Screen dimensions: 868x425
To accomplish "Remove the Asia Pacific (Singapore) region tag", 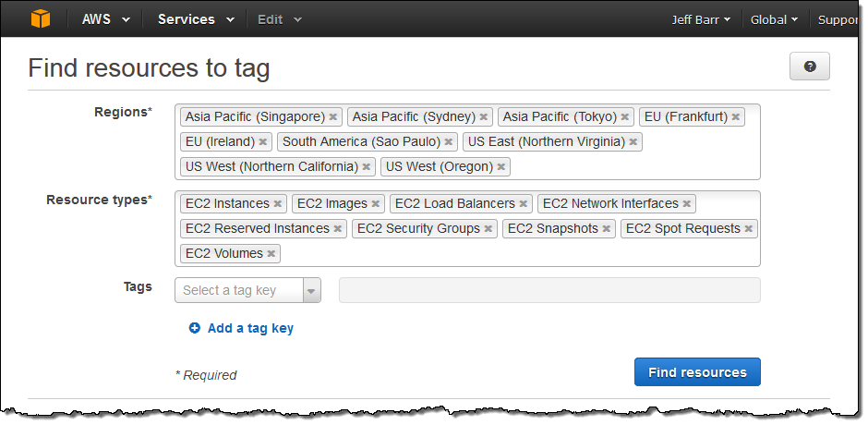I will point(333,117).
